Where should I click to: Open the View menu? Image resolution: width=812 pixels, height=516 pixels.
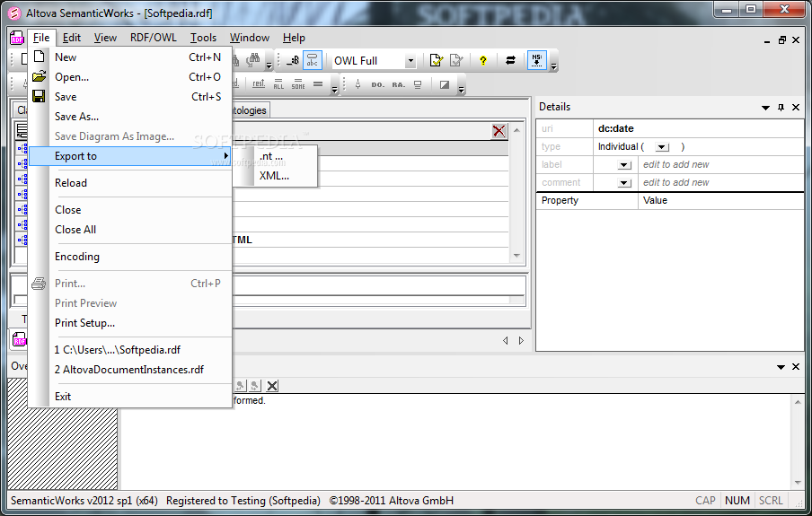point(105,38)
